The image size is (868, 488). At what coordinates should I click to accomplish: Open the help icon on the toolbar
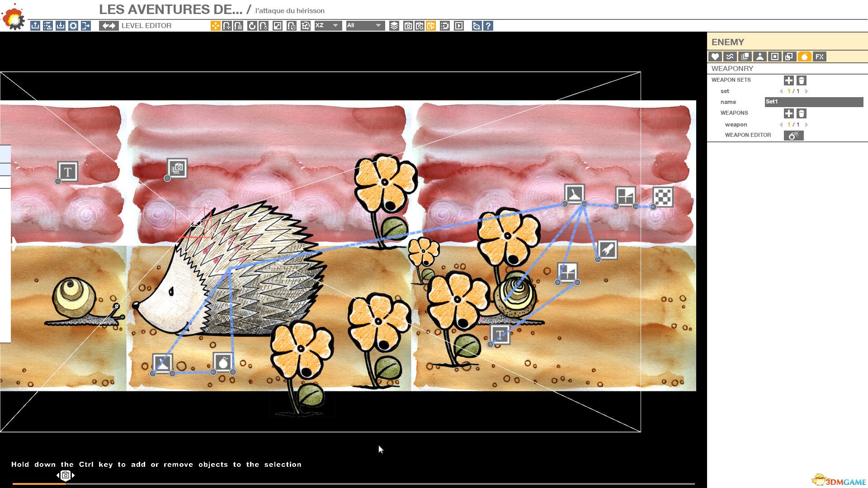[489, 26]
